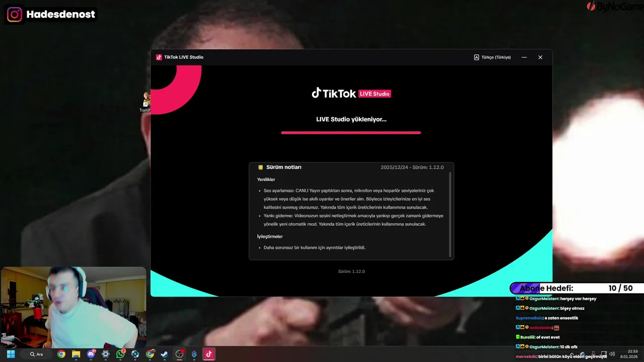Open the Windows Start menu
This screenshot has width=644, height=362.
[x=11, y=354]
